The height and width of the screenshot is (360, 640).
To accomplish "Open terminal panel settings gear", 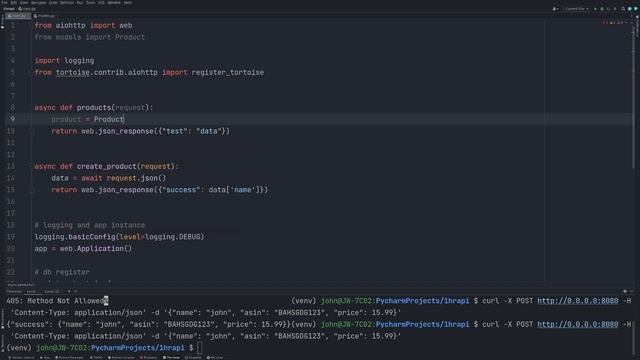I will 625,291.
